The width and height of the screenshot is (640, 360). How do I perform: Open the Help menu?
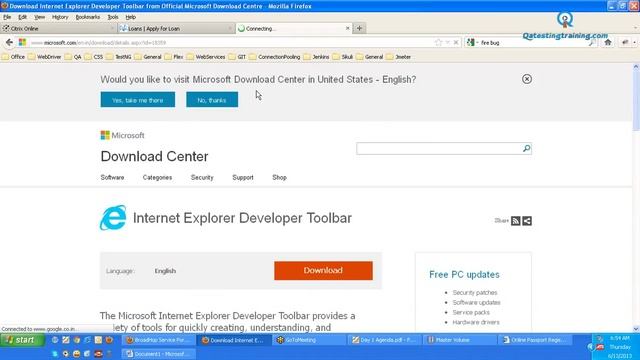click(x=131, y=17)
